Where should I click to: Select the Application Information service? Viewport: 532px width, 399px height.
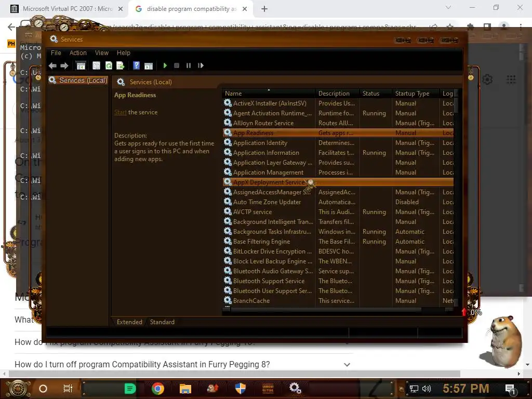pos(338,152)
